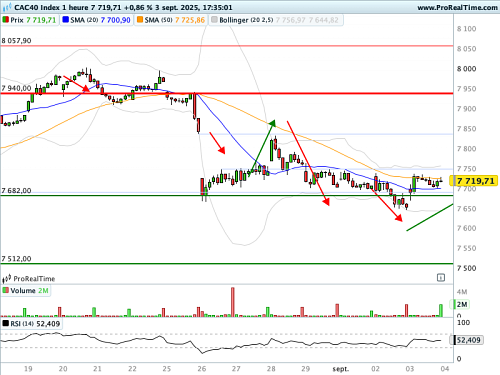
Task: Click the 4M volume axis label
Action: click(462, 292)
